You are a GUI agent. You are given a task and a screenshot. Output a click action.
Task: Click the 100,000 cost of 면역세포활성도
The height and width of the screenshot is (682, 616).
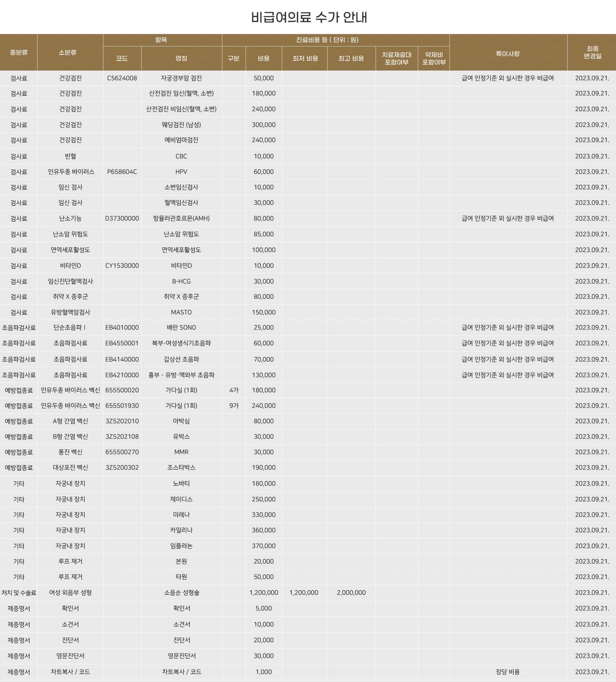[x=264, y=250]
